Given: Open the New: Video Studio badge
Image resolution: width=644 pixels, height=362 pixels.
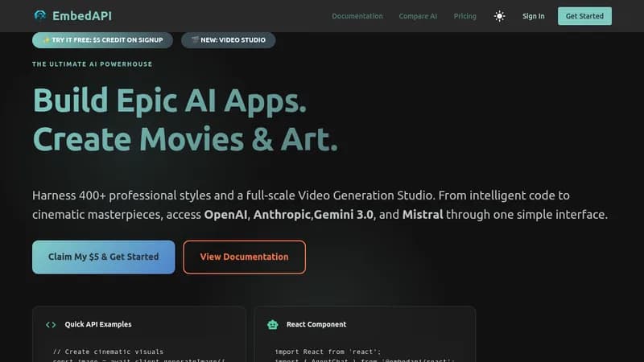Looking at the screenshot, I should (229, 39).
